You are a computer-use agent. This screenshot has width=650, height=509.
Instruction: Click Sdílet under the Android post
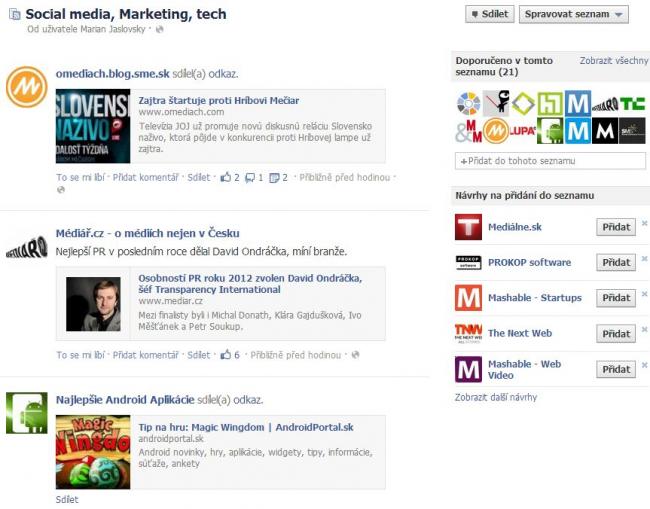click(67, 499)
